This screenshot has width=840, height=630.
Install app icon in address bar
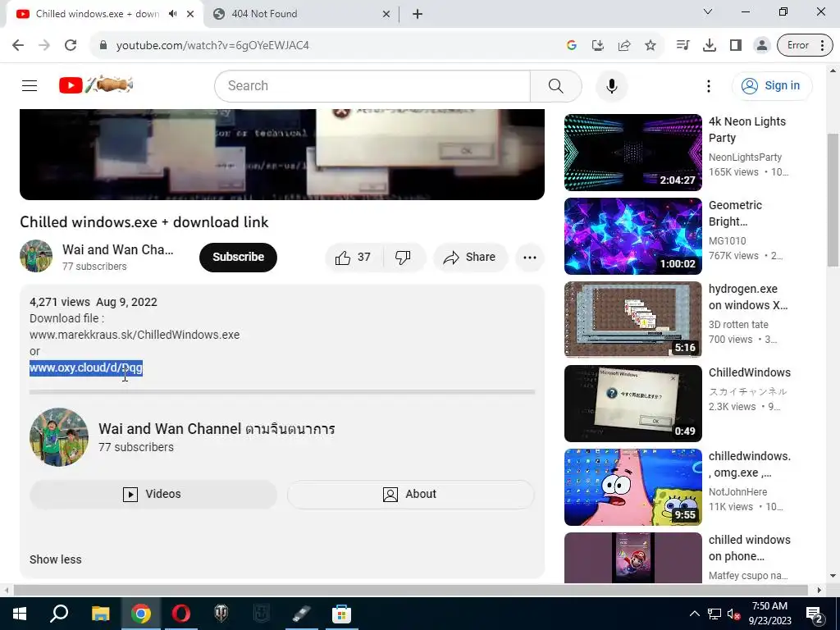pos(597,45)
